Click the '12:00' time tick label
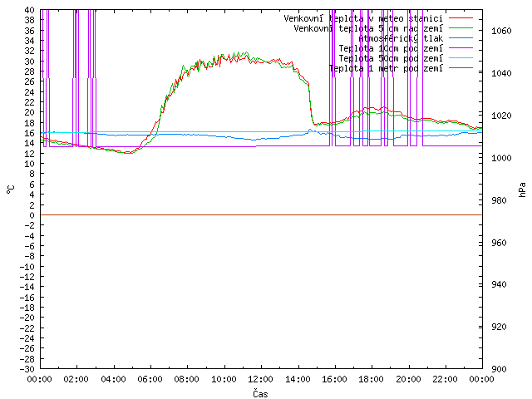Screen dimensions: 532x399 pos(260,379)
